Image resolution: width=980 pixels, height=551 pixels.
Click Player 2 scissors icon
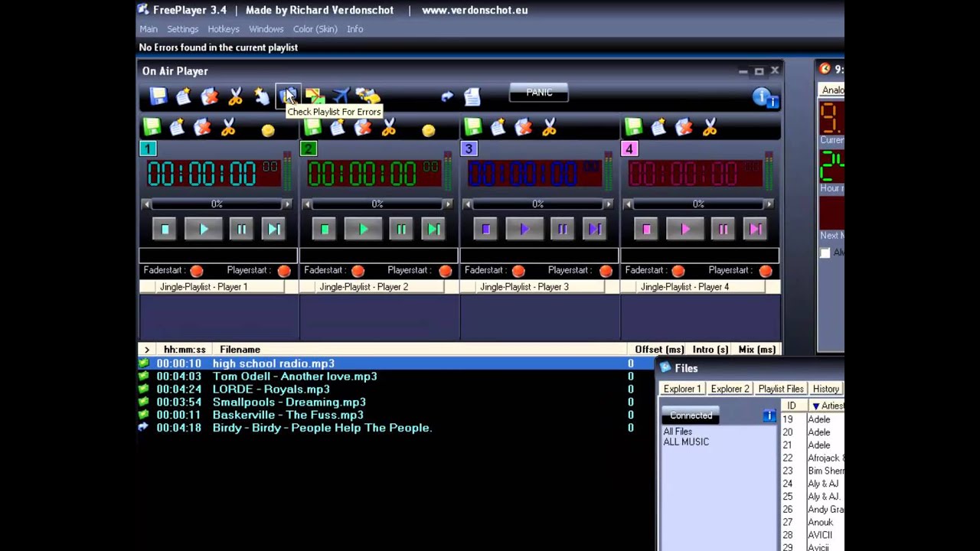388,127
